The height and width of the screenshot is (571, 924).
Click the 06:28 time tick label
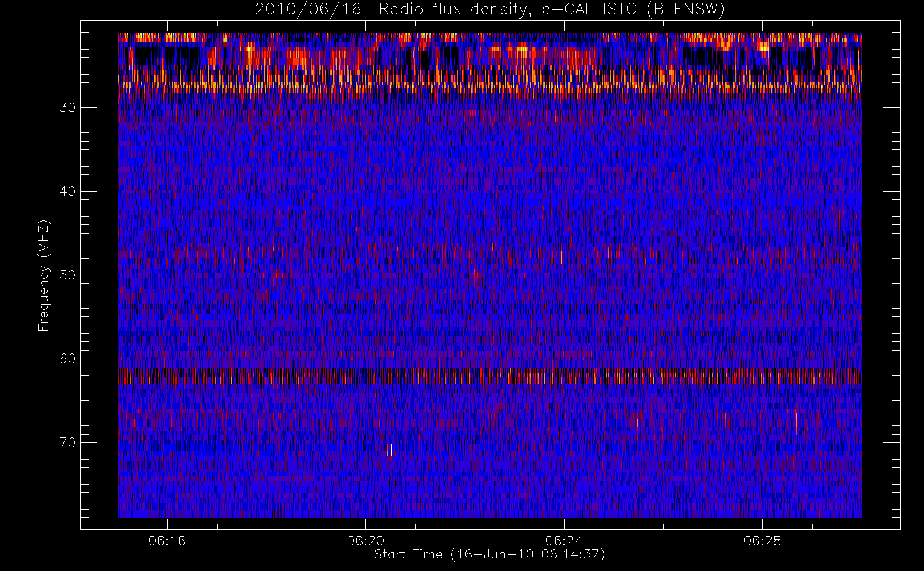(762, 541)
